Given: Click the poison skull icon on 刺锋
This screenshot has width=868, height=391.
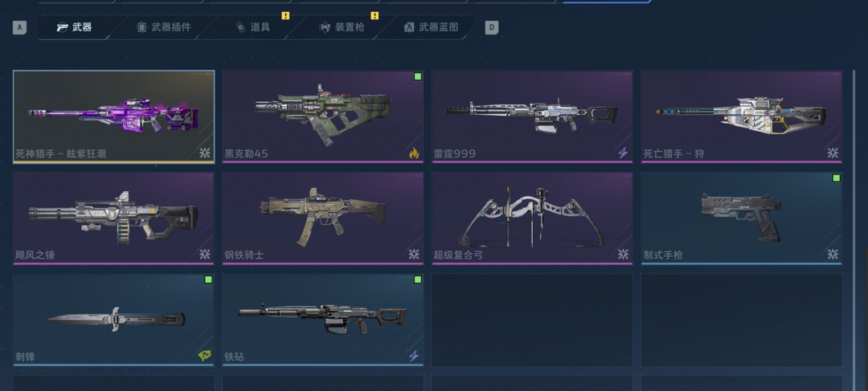Looking at the screenshot, I should tap(205, 356).
